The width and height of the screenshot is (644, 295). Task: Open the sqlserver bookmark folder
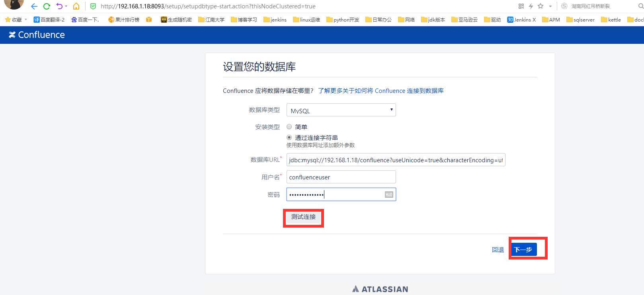coord(580,20)
